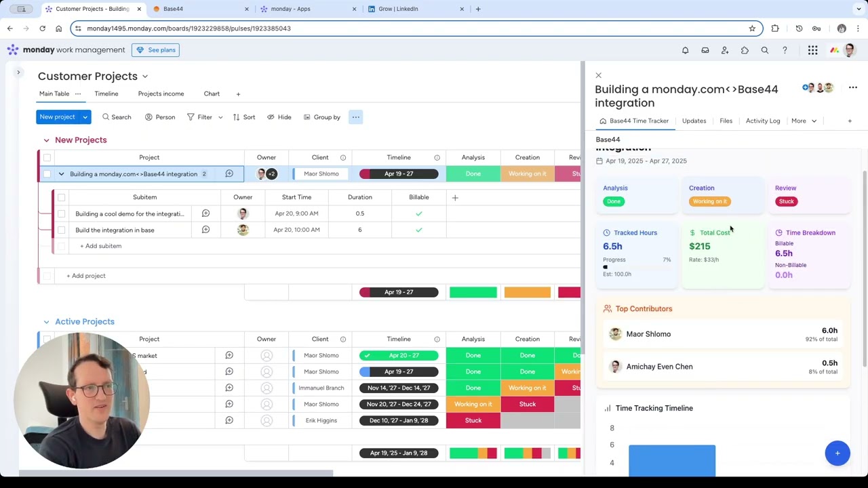Open Group by options
Screen dimensions: 868x488
coord(322,117)
